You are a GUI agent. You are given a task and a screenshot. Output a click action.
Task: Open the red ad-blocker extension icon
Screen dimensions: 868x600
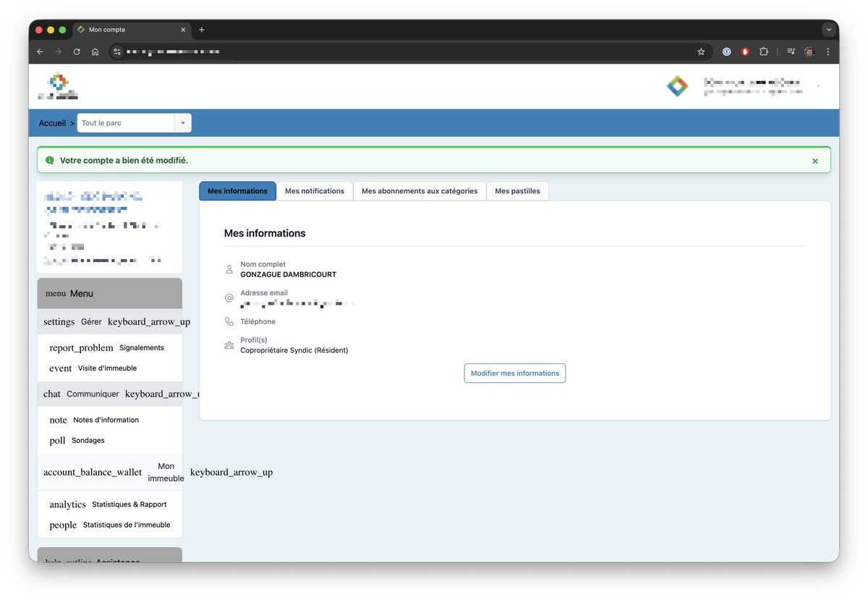[745, 52]
